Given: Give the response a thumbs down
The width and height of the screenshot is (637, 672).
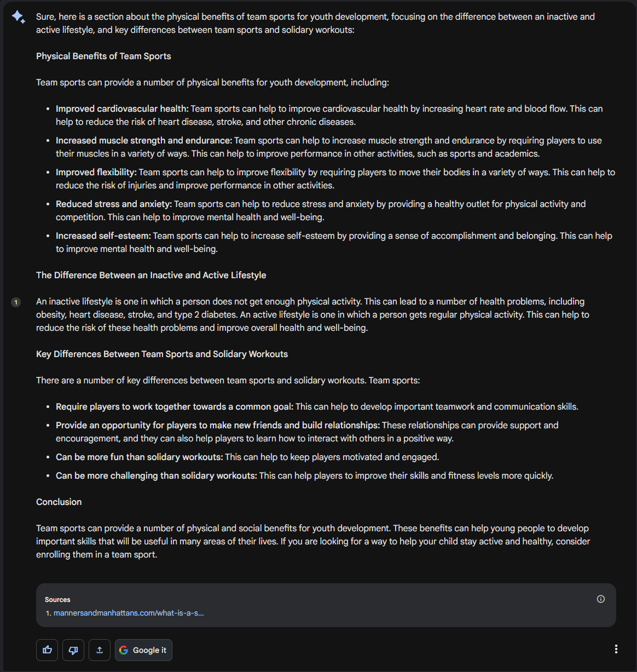Looking at the screenshot, I should (73, 650).
